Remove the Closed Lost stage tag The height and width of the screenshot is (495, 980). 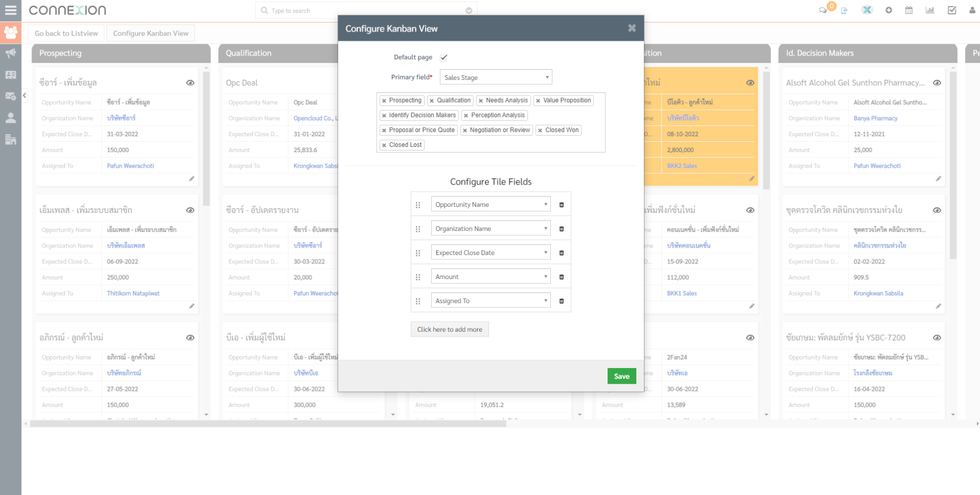click(x=384, y=145)
